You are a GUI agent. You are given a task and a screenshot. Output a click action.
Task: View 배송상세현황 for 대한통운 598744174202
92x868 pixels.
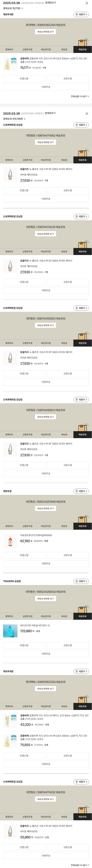(x=46, y=799)
